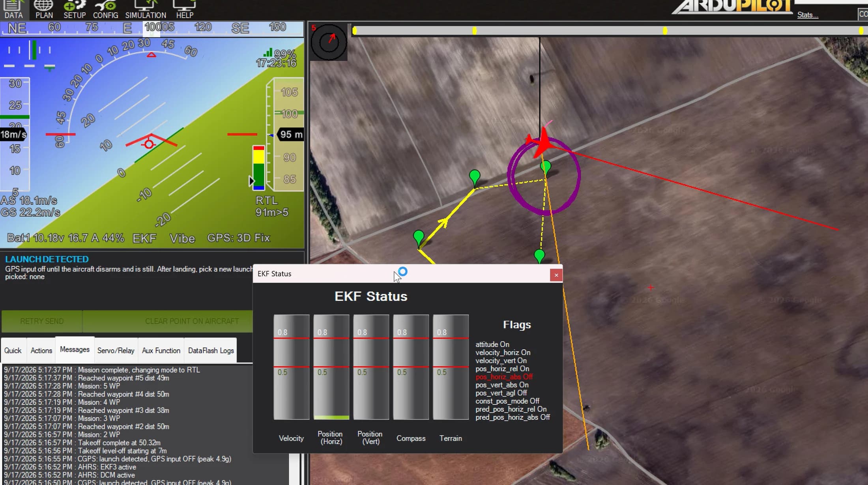
Task: Select the Messages tab
Action: pos(75,349)
